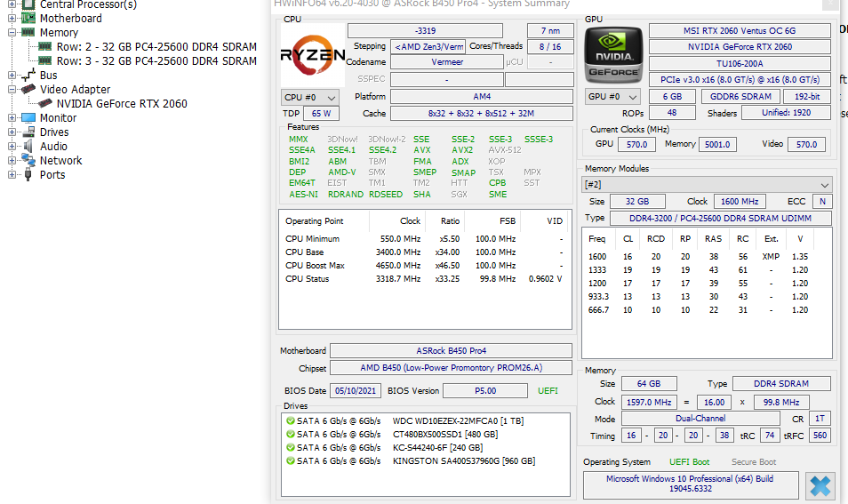Click the Vermeer codename field

click(x=447, y=62)
